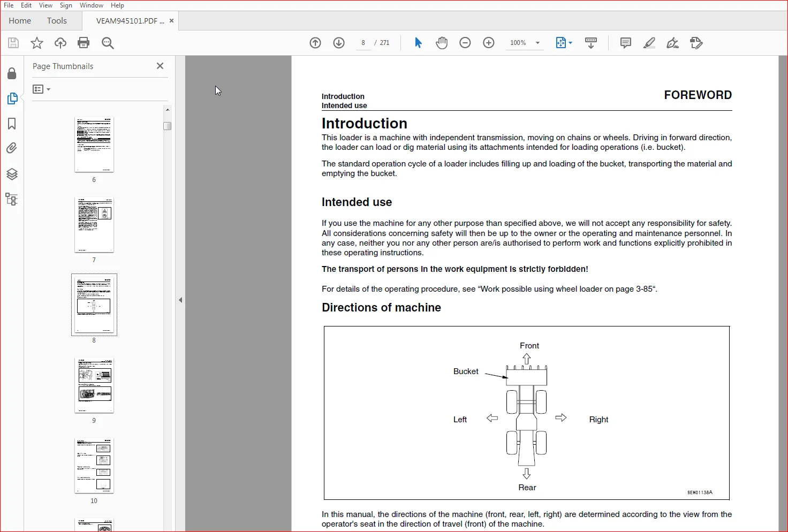Viewport: 788px width, 532px height.
Task: Close the Page Thumbnails panel
Action: [160, 66]
